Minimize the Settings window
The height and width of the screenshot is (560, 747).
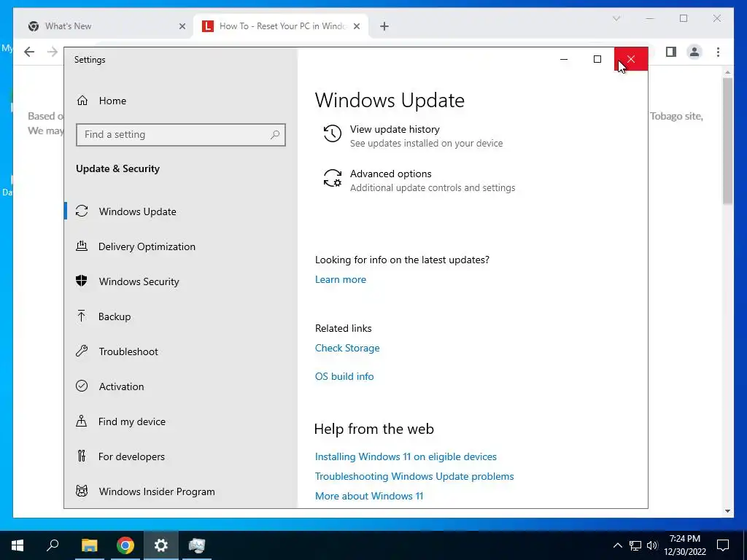564,59
